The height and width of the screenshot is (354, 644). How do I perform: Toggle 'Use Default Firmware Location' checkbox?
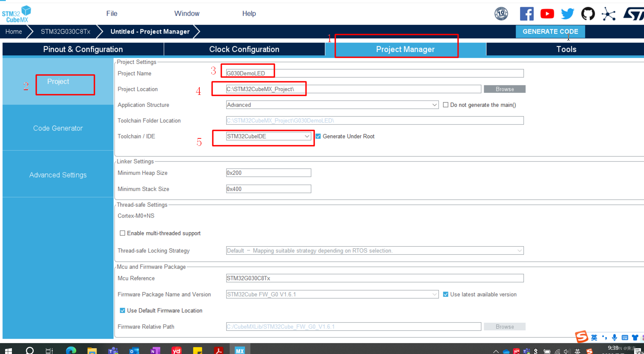click(x=122, y=310)
